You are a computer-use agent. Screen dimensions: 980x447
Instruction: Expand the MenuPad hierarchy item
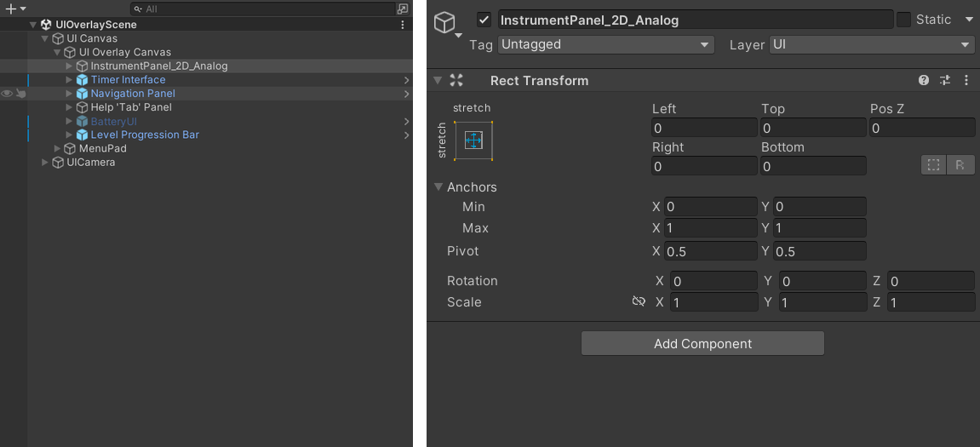[x=57, y=149]
